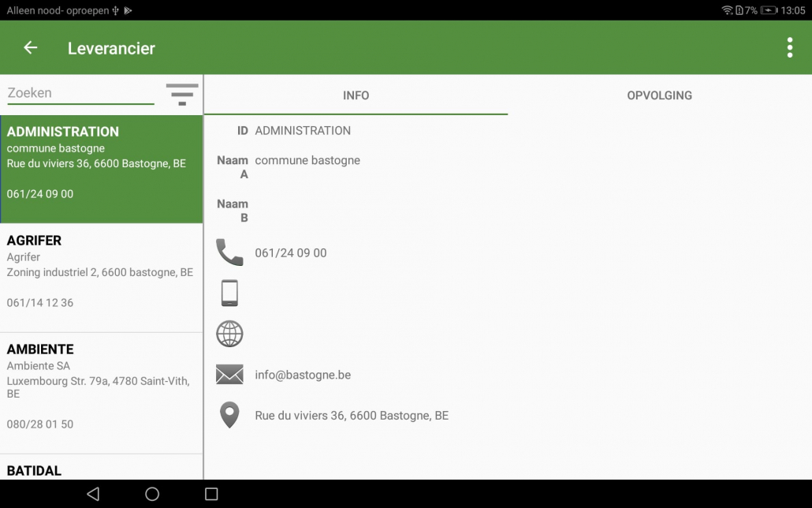Image resolution: width=812 pixels, height=508 pixels.
Task: Open the filter options icon
Action: [x=182, y=95]
